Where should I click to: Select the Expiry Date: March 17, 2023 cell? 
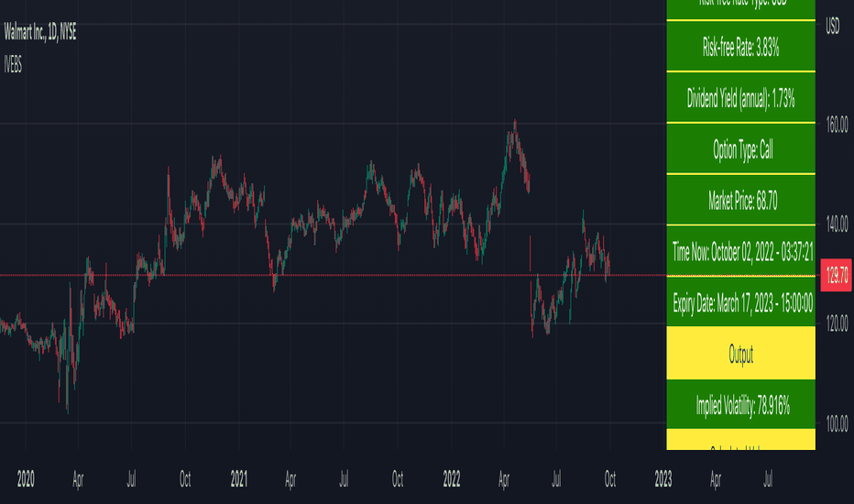[740, 301]
